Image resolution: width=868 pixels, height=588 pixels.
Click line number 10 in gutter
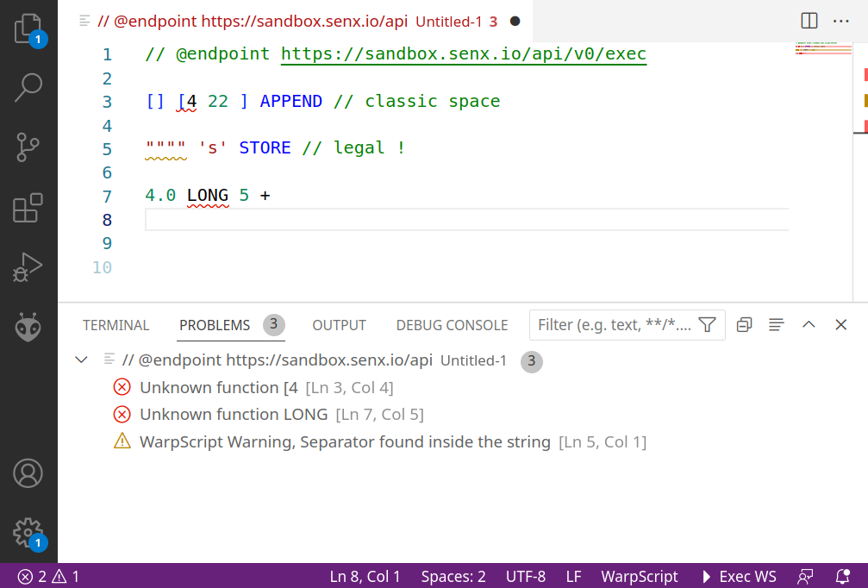point(102,267)
